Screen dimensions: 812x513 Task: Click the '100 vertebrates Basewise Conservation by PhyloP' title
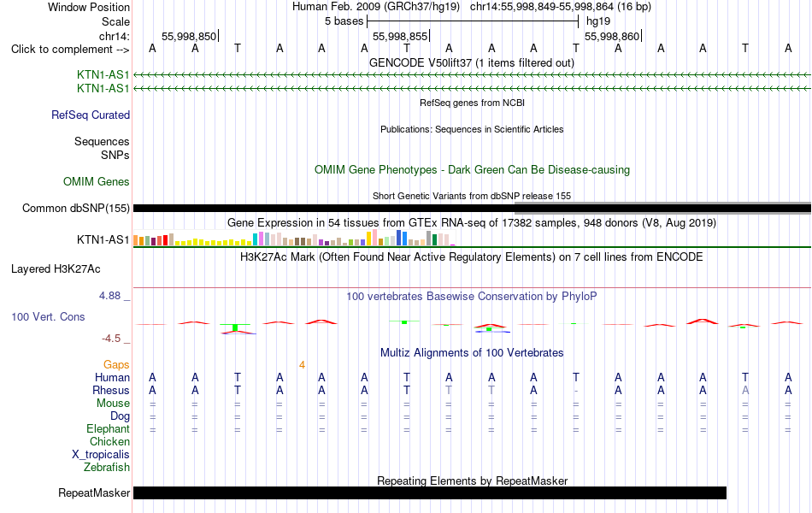472,297
